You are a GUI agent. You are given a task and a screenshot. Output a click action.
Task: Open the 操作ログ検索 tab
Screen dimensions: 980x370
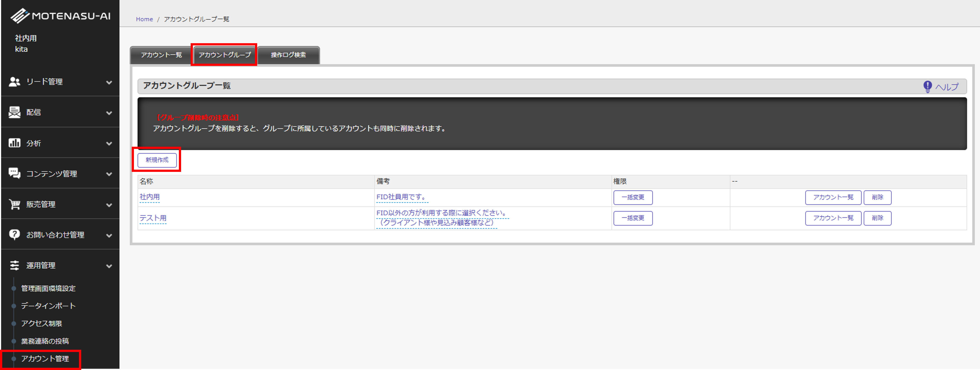pyautogui.click(x=288, y=55)
